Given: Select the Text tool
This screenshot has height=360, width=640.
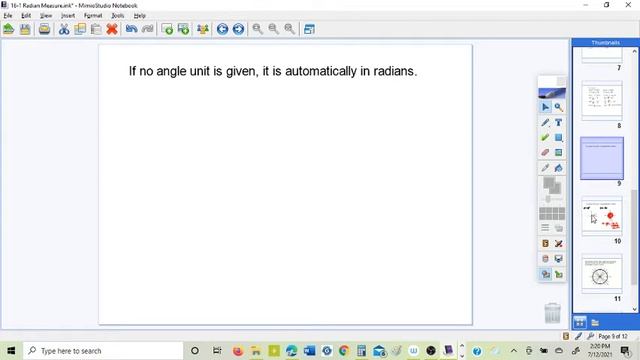Looking at the screenshot, I should [x=558, y=122].
